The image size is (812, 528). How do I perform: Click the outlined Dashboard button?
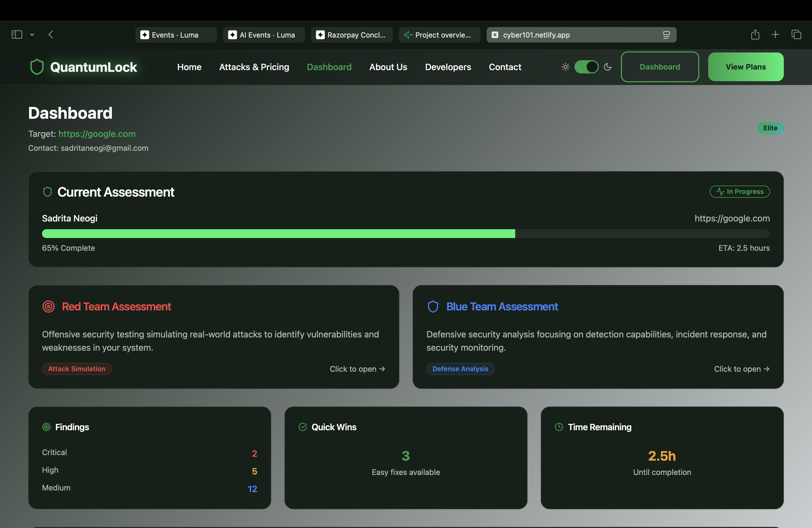(660, 67)
